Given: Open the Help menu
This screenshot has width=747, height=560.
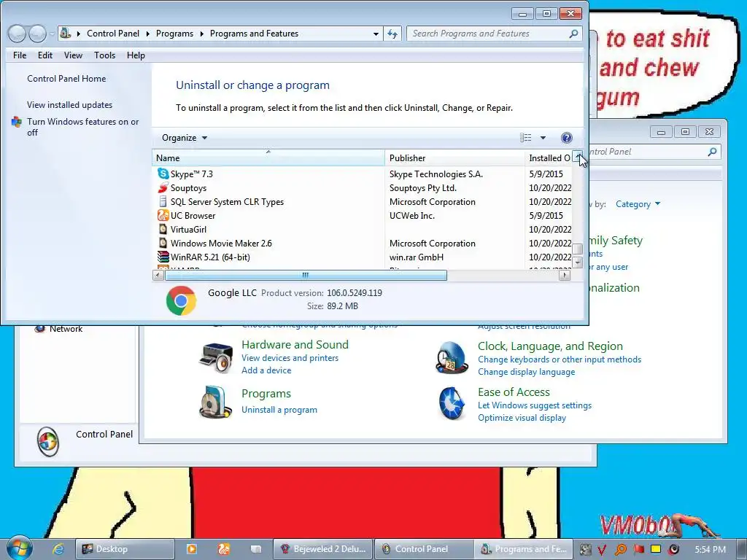Looking at the screenshot, I should tap(136, 55).
